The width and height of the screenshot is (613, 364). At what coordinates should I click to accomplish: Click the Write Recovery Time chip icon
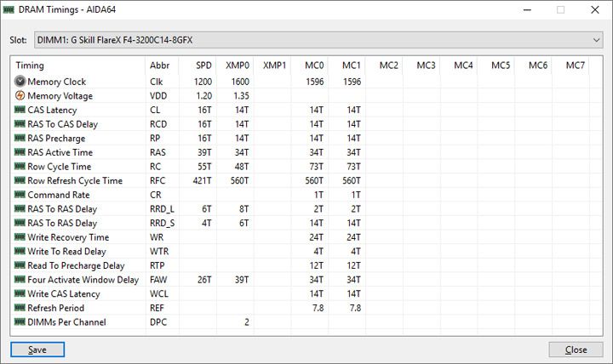click(20, 237)
